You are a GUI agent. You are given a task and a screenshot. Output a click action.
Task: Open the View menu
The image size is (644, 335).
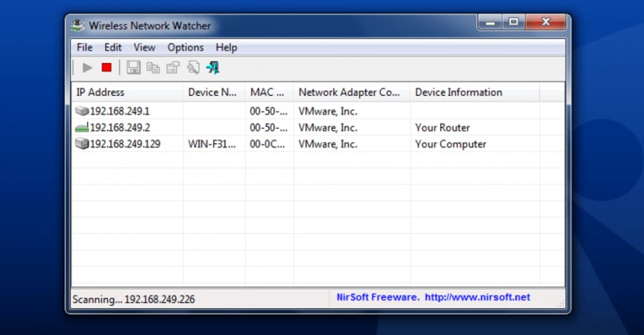144,47
